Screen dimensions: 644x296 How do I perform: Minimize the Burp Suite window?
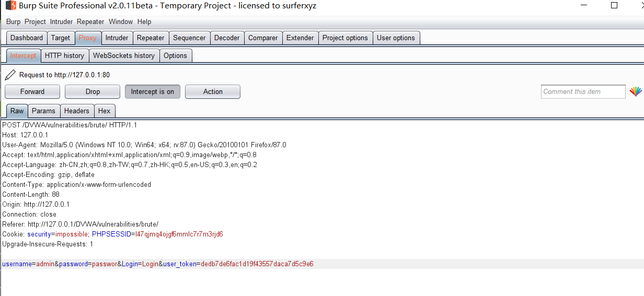point(583,6)
